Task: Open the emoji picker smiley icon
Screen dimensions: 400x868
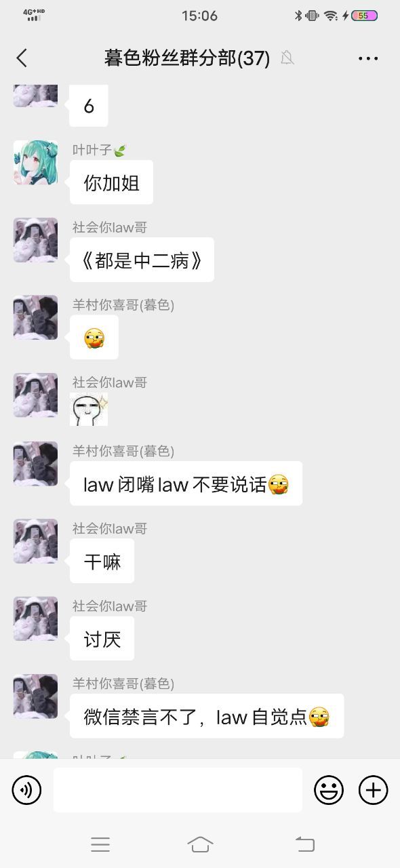Action: pos(329,790)
